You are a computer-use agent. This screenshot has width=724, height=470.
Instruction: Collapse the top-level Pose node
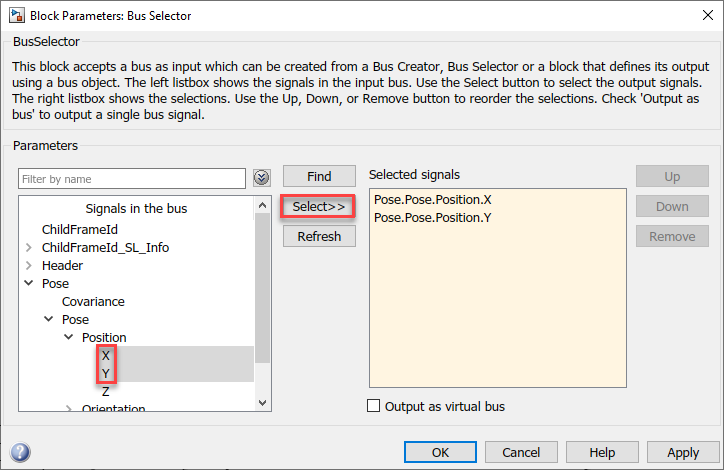point(29,284)
